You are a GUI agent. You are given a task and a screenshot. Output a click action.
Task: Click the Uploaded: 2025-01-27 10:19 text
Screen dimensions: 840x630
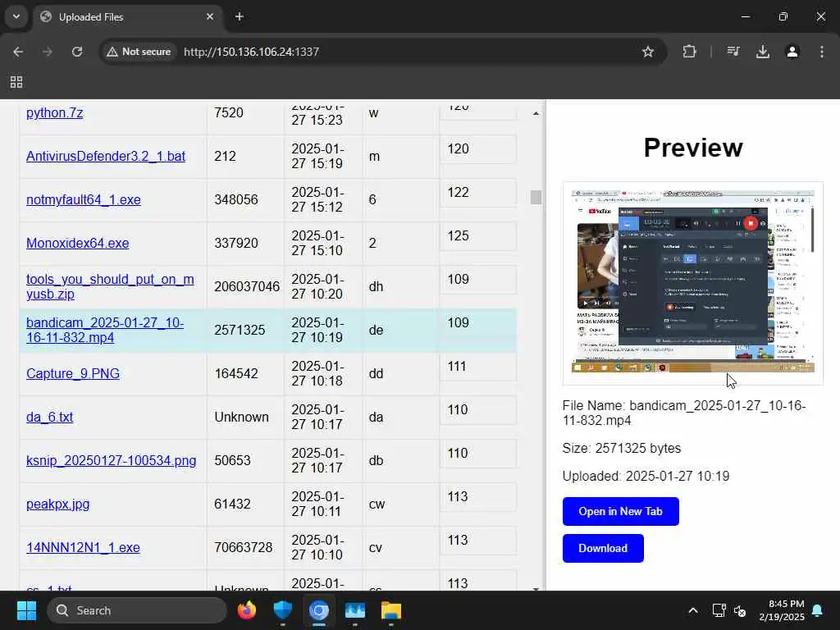[x=646, y=477]
